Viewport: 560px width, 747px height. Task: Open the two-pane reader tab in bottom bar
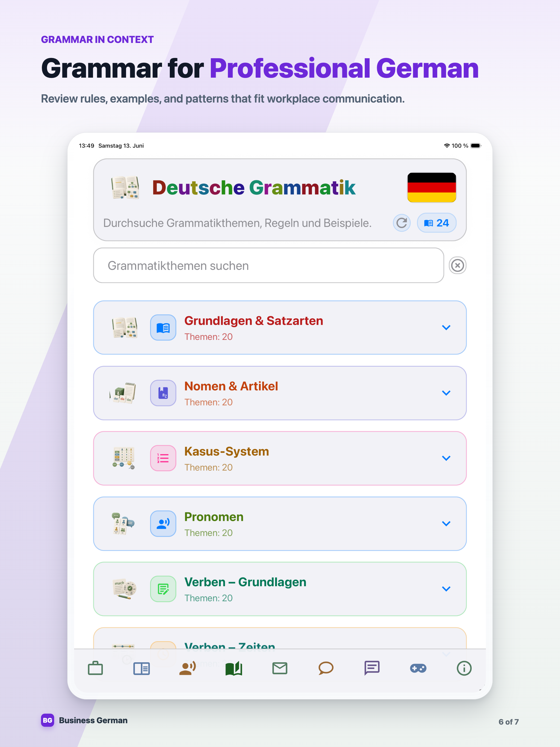pyautogui.click(x=142, y=668)
